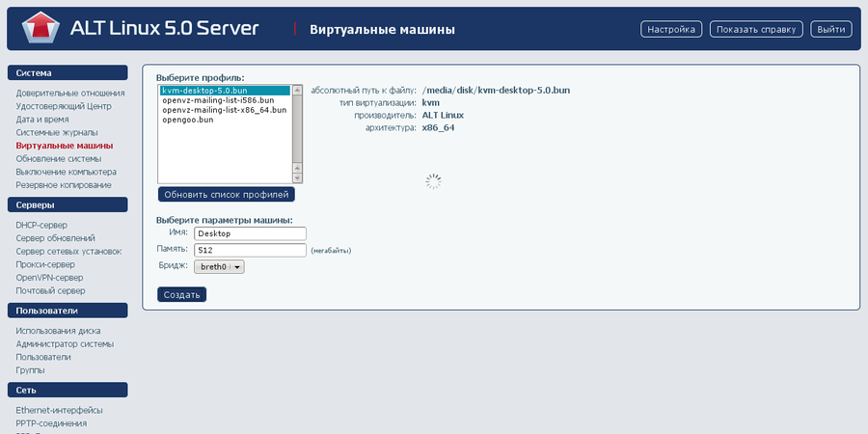Click profile list scrollbar down arrow
This screenshot has height=434, width=868.
[297, 177]
